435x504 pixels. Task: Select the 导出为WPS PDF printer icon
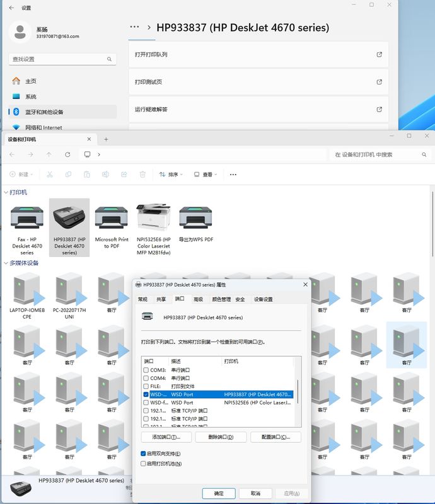(195, 218)
